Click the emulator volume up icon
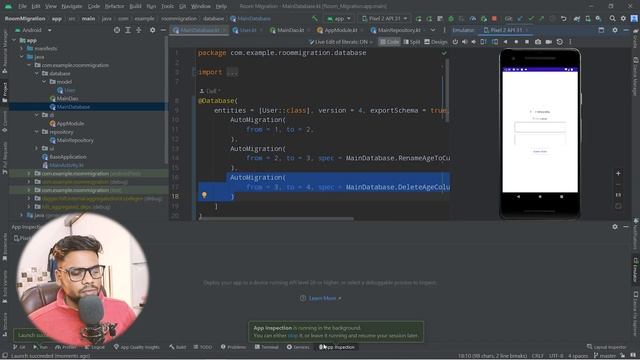640x360 pixels. (464, 42)
